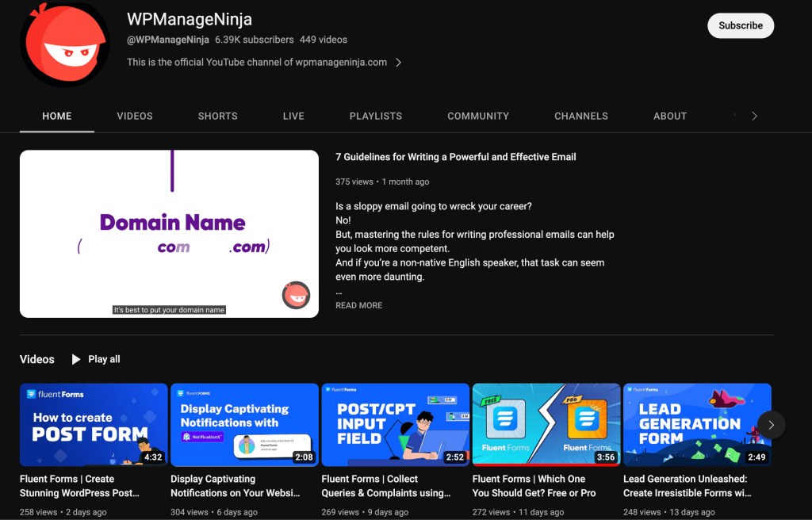Click the 2:08 duration badge
The image size is (812, 520).
pos(304,457)
